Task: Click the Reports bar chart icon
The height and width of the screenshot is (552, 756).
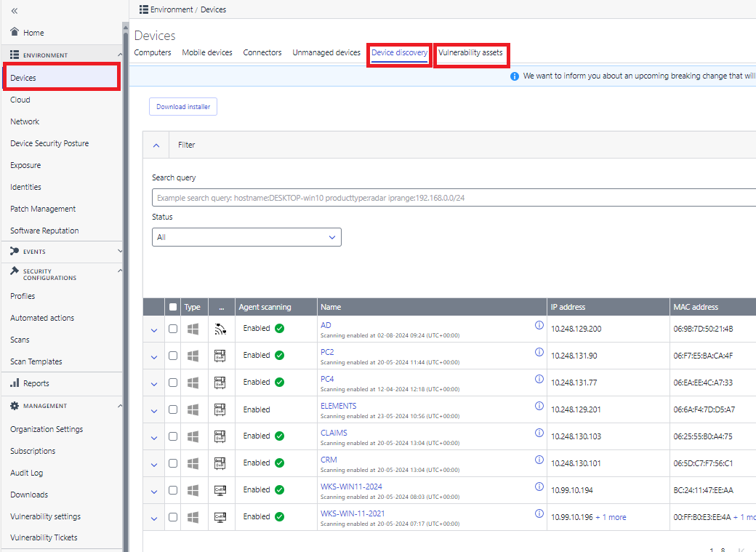Action: (15, 383)
